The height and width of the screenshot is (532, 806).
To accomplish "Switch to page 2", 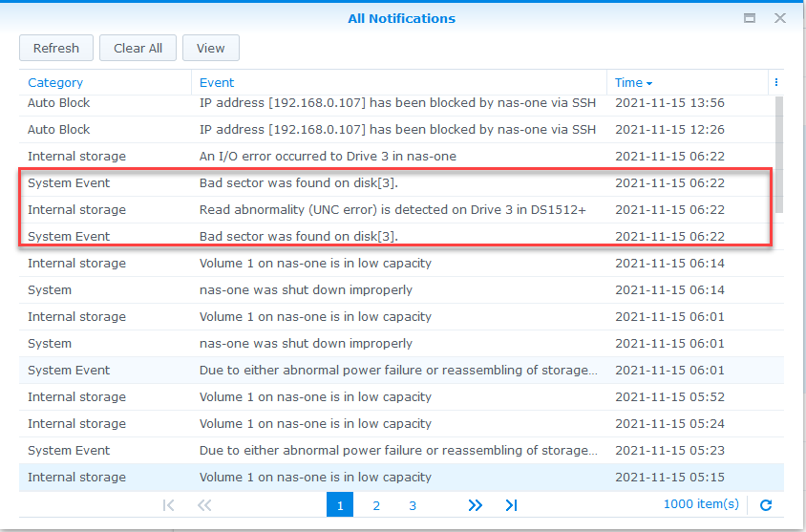I will (376, 505).
